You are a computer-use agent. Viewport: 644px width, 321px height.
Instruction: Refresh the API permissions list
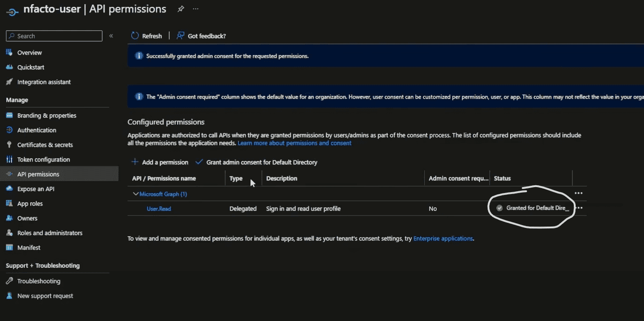click(x=146, y=35)
